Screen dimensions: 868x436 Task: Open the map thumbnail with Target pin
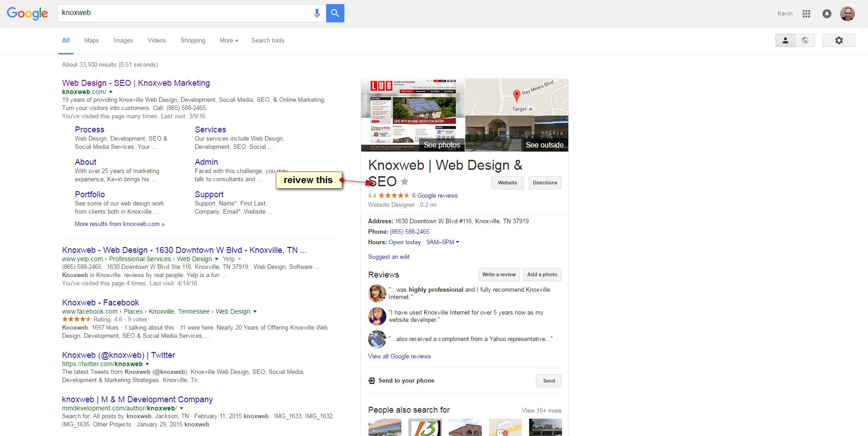point(517,97)
